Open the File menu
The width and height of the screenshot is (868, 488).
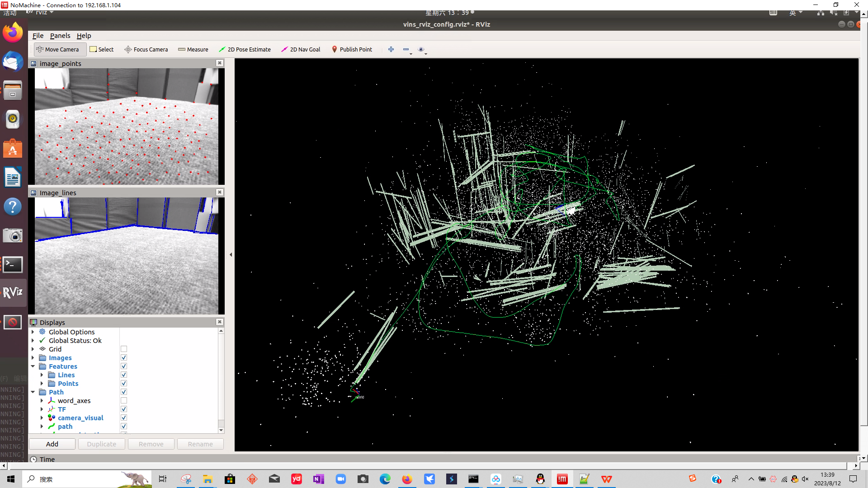click(38, 36)
